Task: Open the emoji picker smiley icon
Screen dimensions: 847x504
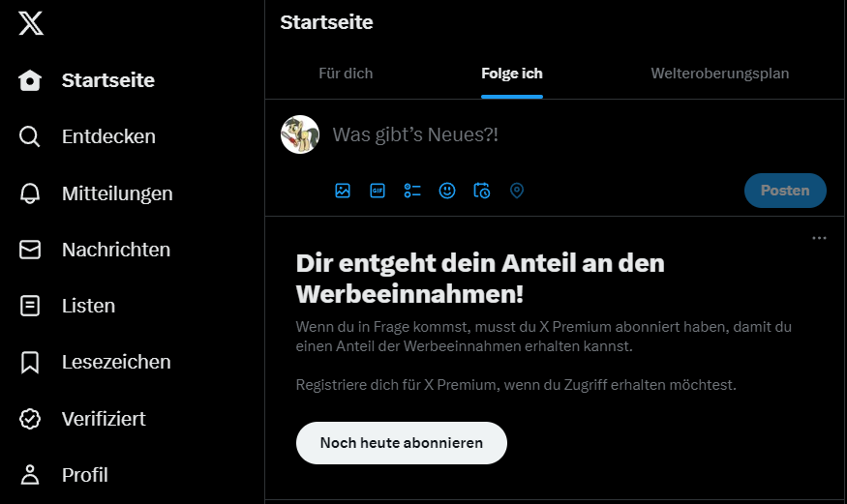Action: 447,191
